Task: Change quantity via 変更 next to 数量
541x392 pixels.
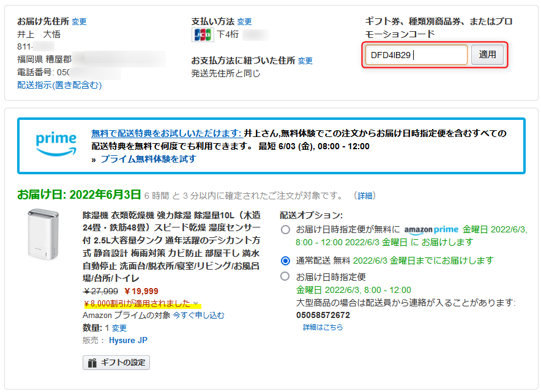Action: coord(119,328)
